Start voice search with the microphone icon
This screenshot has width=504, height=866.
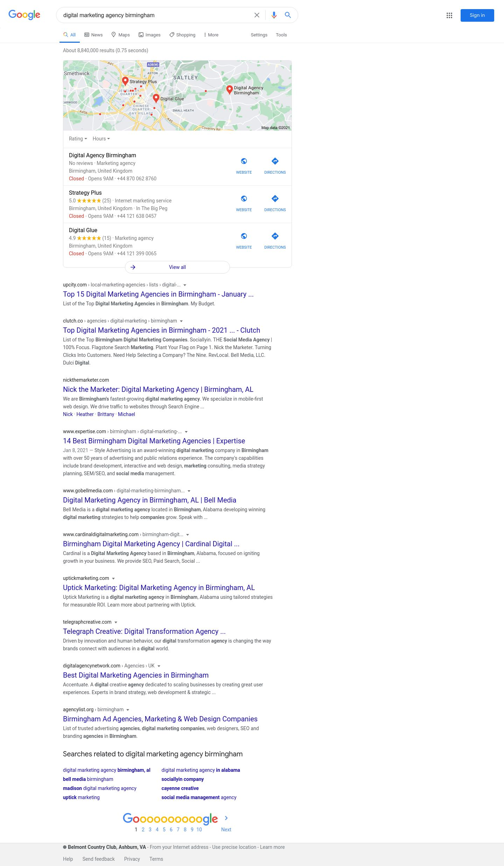[x=274, y=15]
